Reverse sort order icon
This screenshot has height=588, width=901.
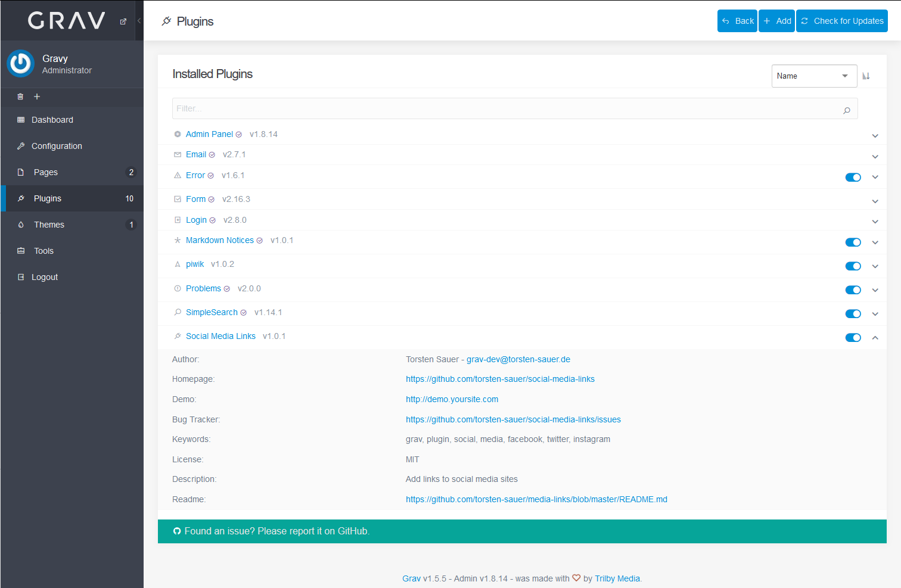(866, 76)
